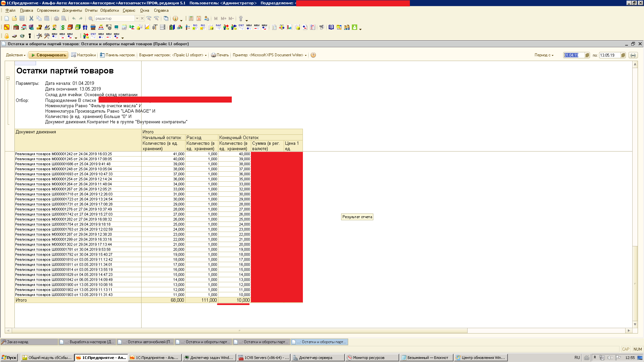Image resolution: width=644 pixels, height=362 pixels.
Task: Click the org chart structure icon
Action: [101, 27]
